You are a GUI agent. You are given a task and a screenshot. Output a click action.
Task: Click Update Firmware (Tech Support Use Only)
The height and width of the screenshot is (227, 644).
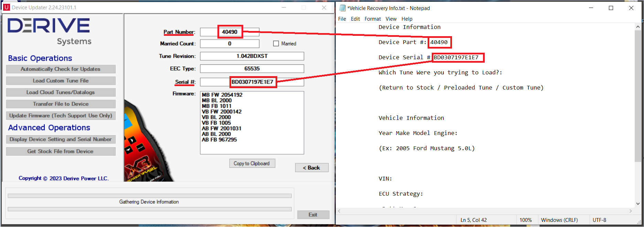pyautogui.click(x=61, y=115)
